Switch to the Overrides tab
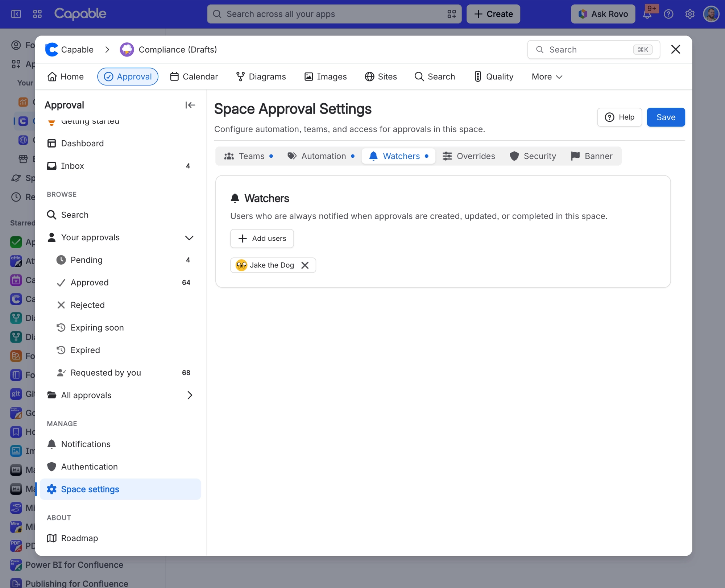 tap(469, 156)
